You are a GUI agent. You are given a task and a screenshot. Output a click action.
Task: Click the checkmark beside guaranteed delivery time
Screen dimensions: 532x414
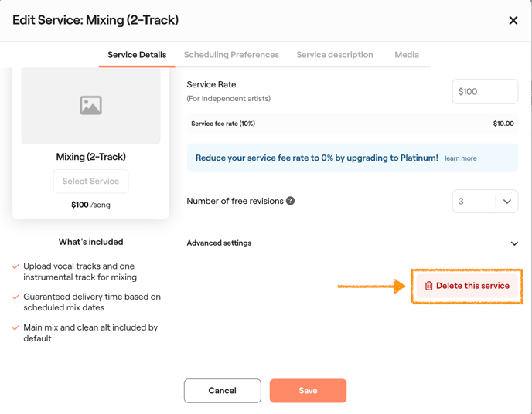coord(15,297)
